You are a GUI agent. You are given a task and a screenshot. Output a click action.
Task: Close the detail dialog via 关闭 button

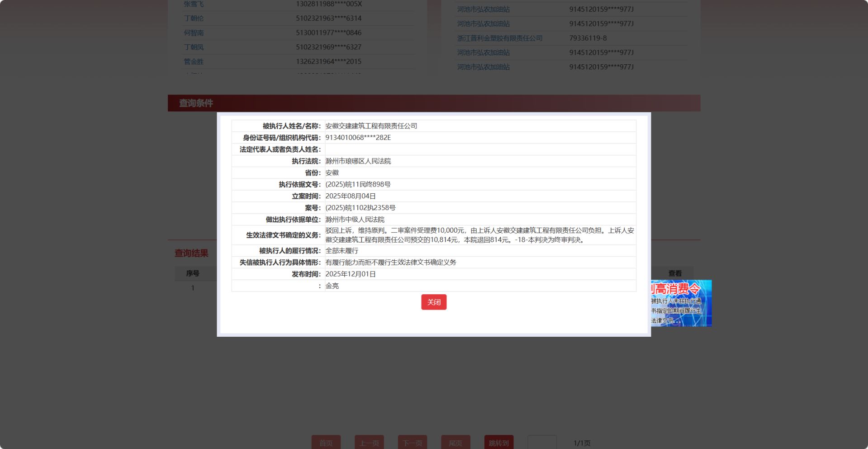tap(433, 302)
